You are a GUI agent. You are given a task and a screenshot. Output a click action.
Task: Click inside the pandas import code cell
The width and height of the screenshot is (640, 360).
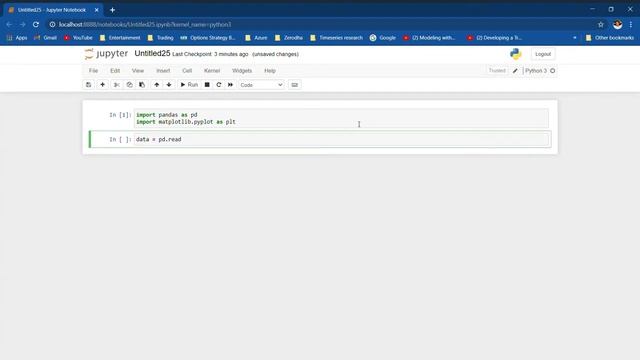pos(341,118)
